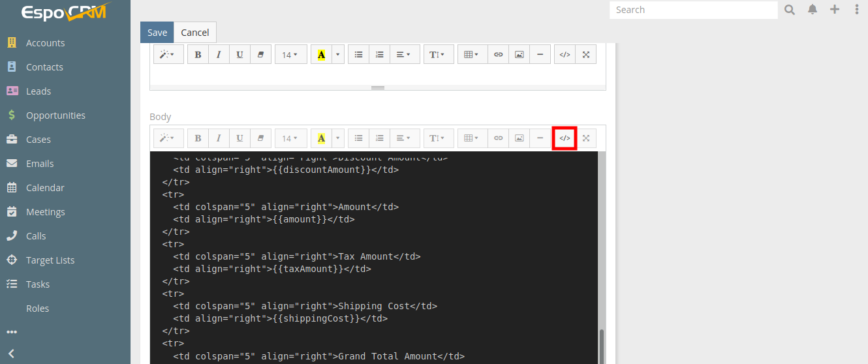The width and height of the screenshot is (868, 364).
Task: Click the insert picture icon in the upper toolbar
Action: [519, 55]
